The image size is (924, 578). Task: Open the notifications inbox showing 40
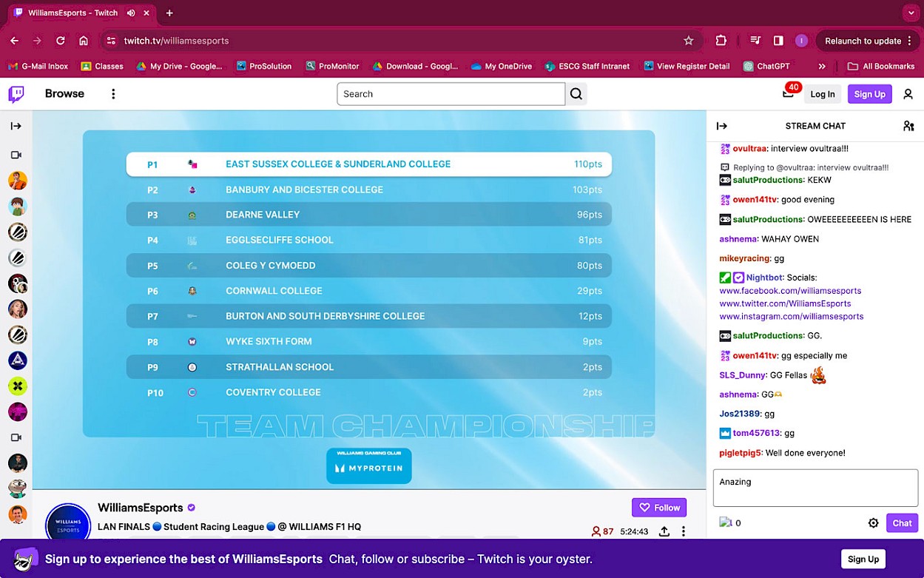789,93
